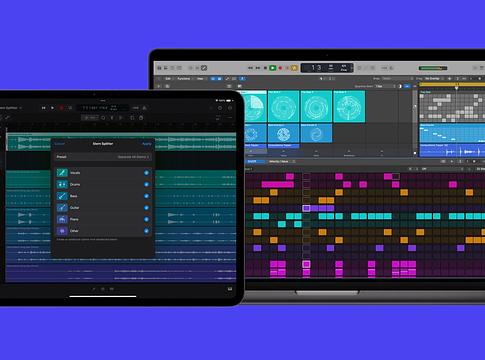485x360 pixels.
Task: Select the Step Sequencer editor tab
Action: (x=256, y=161)
